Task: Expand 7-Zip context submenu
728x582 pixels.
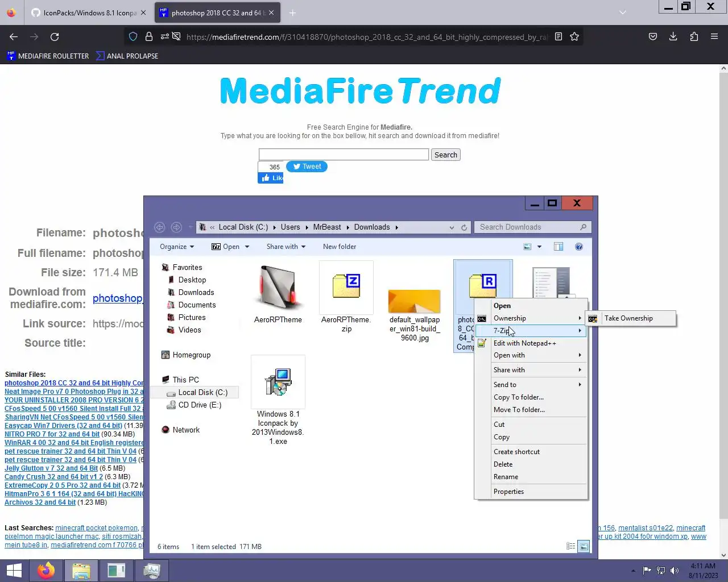Action: pos(531,331)
